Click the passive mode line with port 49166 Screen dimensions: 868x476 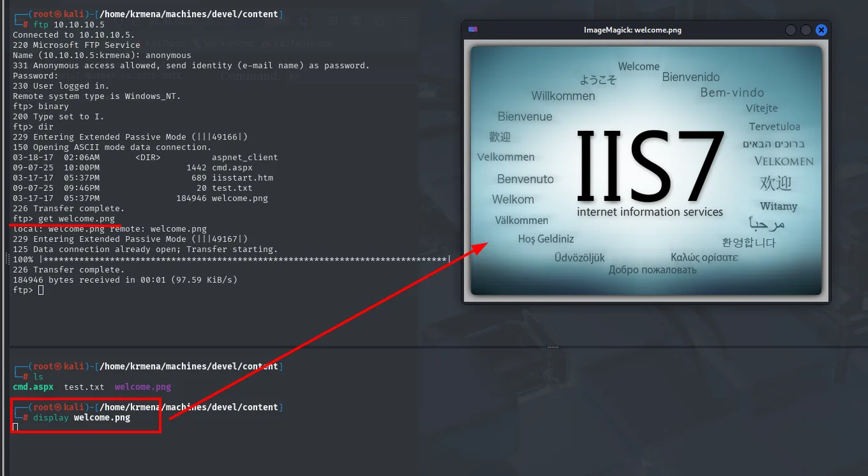coord(130,137)
